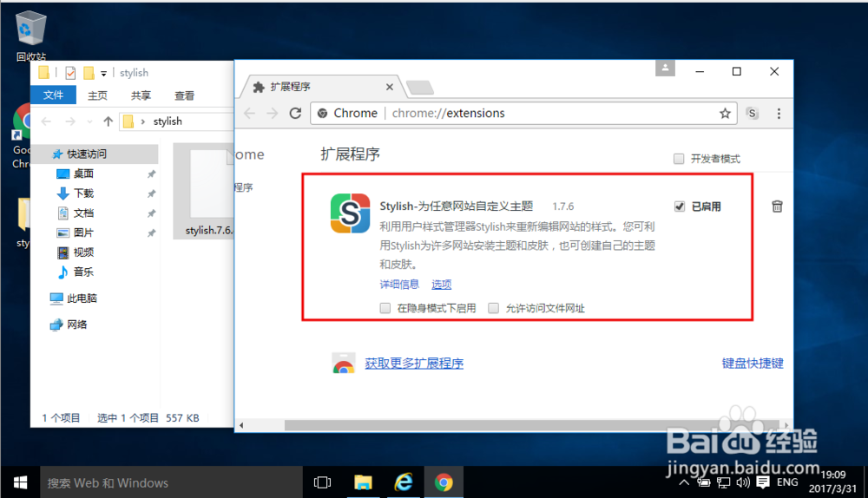Open the Explorer quick access toolbar dropdown
The width and height of the screenshot is (868, 498).
(103, 73)
